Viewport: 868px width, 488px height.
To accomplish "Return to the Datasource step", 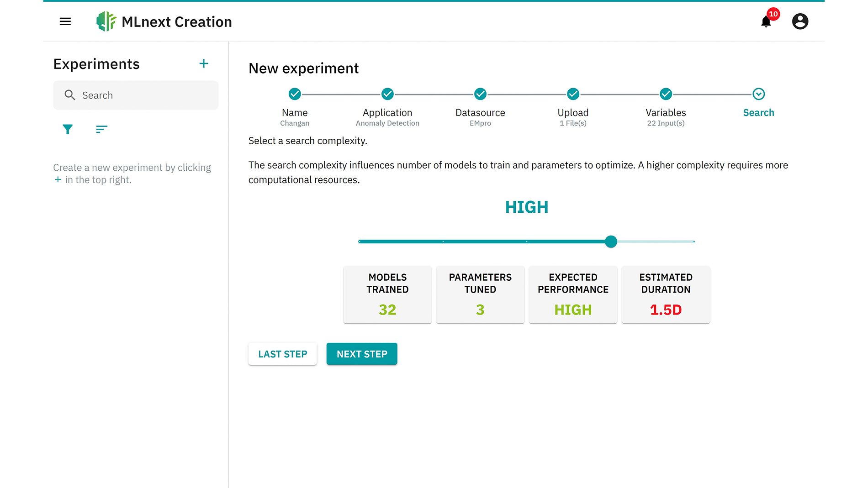I will tap(480, 94).
